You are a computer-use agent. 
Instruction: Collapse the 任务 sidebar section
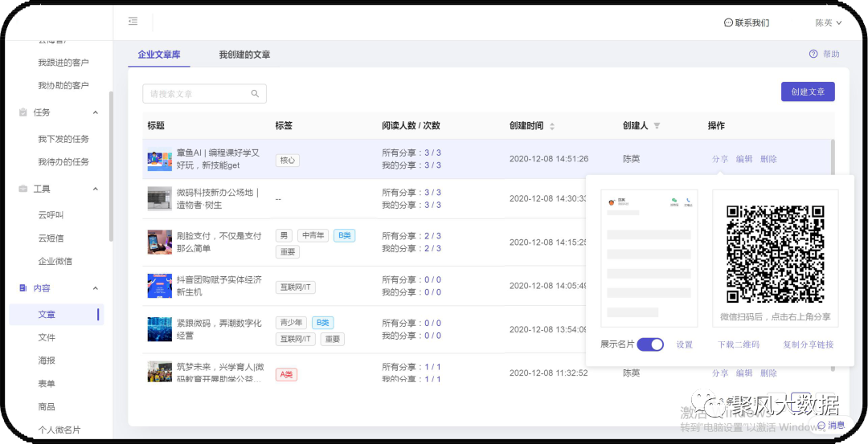[95, 112]
